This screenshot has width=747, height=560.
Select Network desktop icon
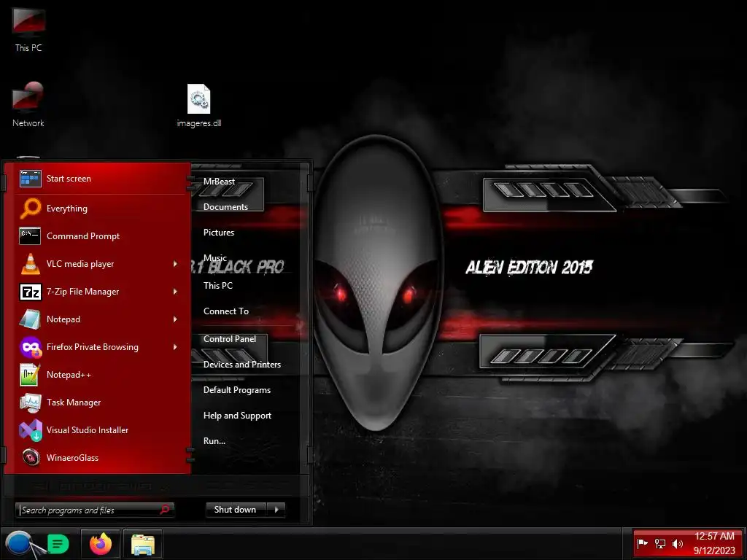28,104
